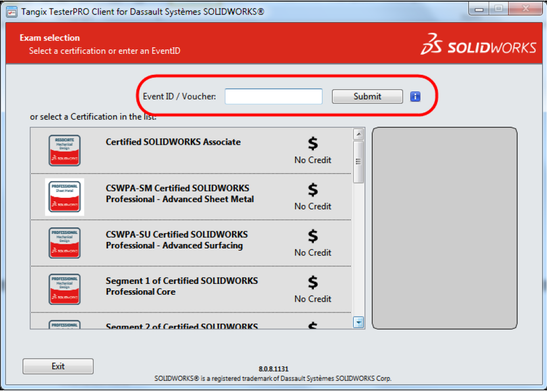Viewport: 547px width, 392px height.
Task: Submit the Event ID or voucher
Action: pyautogui.click(x=367, y=96)
